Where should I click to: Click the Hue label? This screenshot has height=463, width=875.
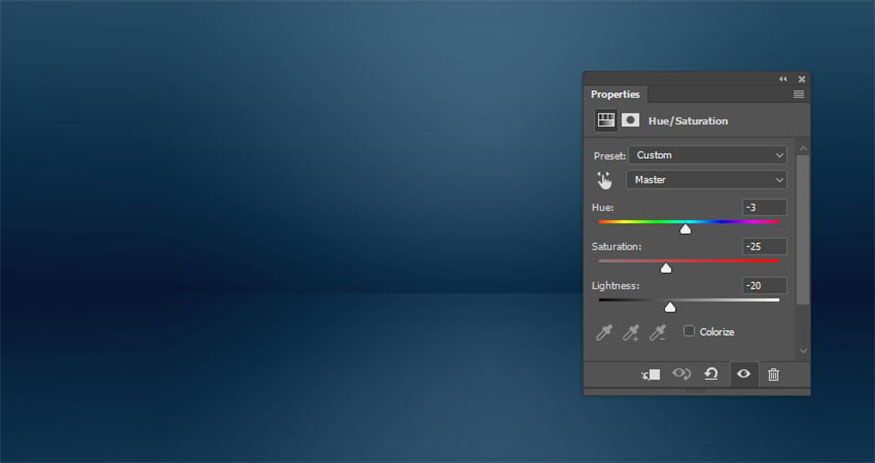603,208
